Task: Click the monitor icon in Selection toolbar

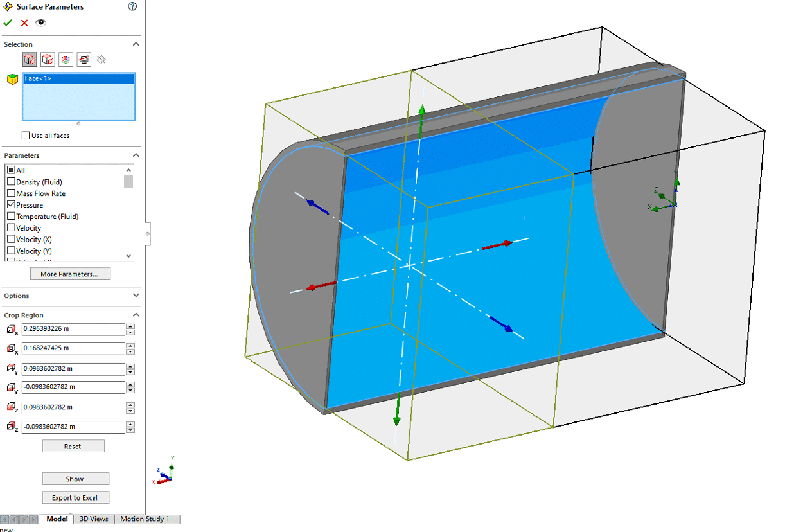Action: click(x=84, y=60)
